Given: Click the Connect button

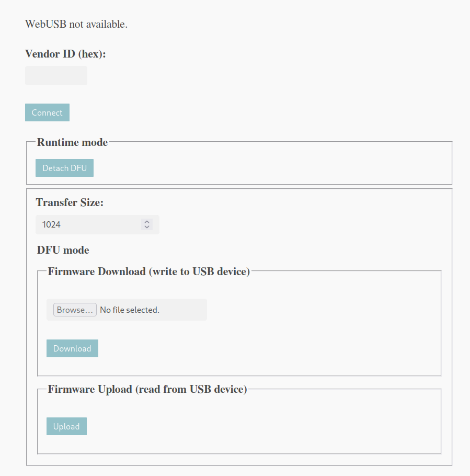Looking at the screenshot, I should pos(47,112).
